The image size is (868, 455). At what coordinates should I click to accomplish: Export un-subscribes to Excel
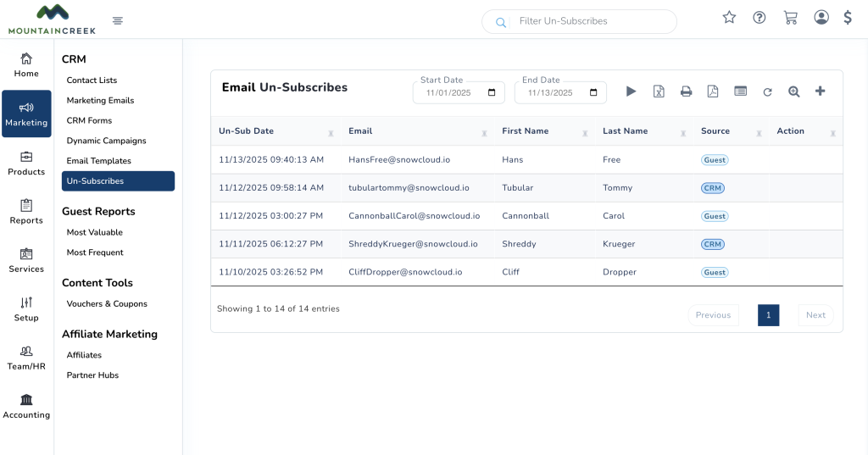pyautogui.click(x=658, y=92)
